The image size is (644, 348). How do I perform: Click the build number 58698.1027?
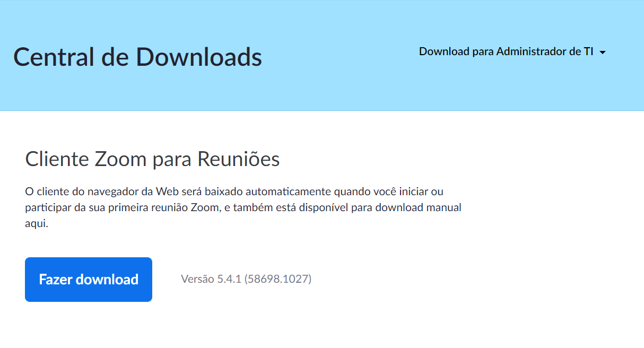coord(278,279)
